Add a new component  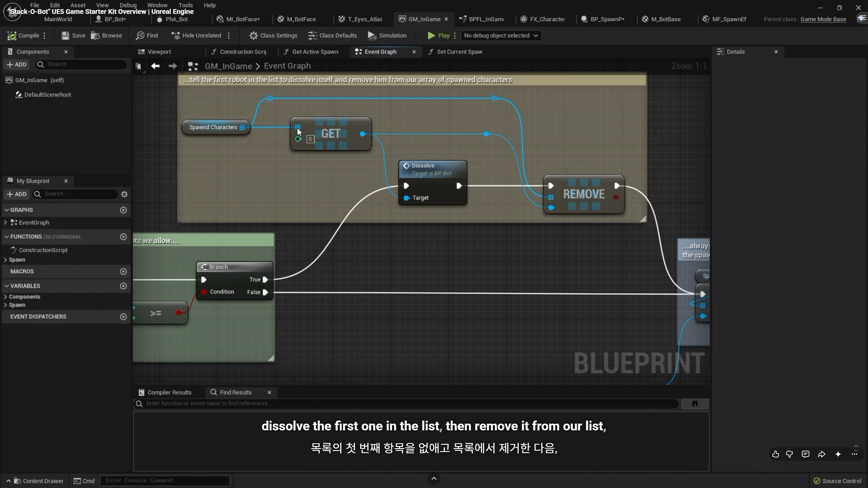(17, 64)
